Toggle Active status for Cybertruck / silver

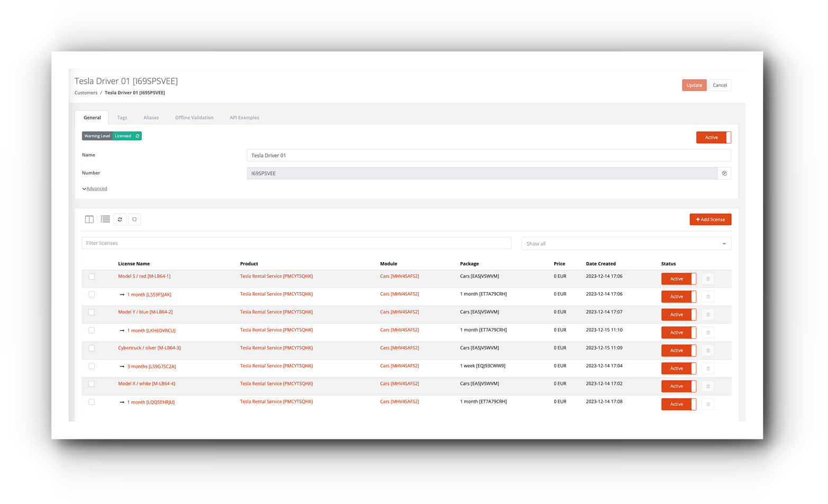[678, 351]
